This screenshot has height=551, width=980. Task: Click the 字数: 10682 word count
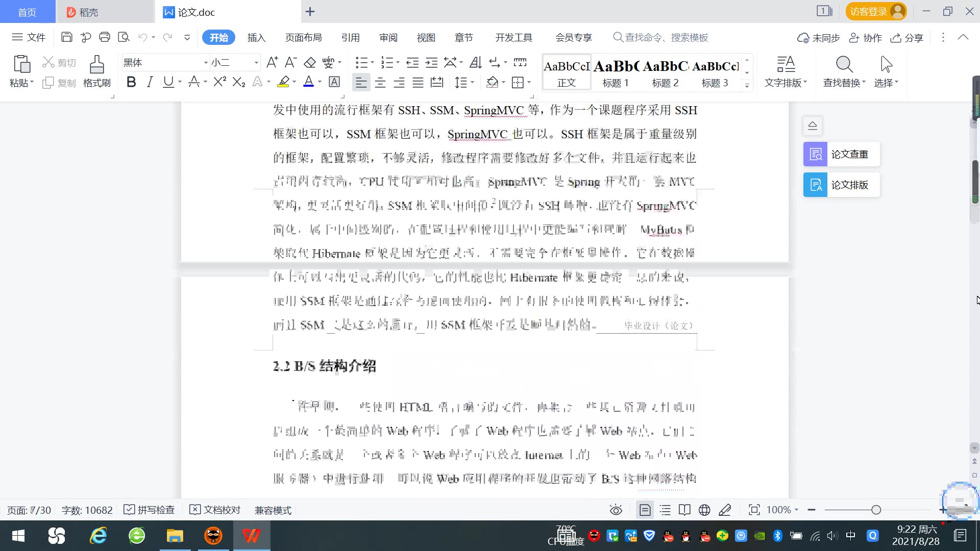pos(87,510)
